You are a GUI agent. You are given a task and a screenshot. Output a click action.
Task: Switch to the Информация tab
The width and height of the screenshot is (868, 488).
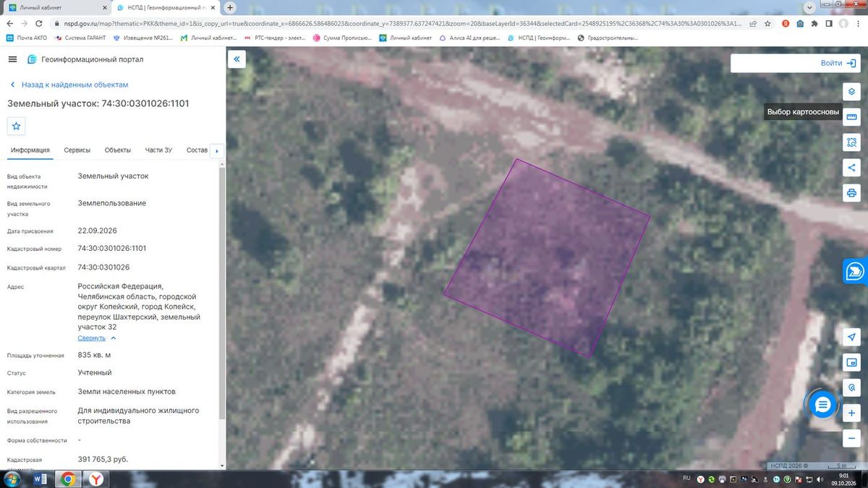point(30,150)
